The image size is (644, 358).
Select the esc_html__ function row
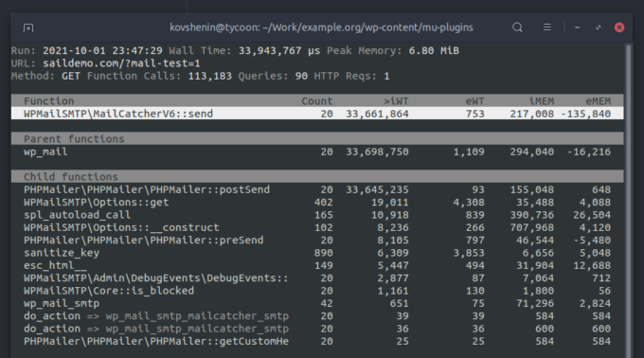(x=317, y=265)
